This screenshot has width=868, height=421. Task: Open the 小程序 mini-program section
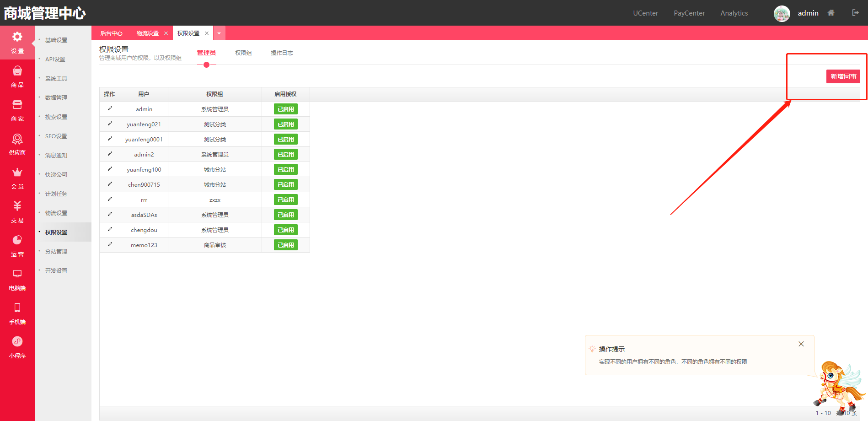(x=17, y=347)
